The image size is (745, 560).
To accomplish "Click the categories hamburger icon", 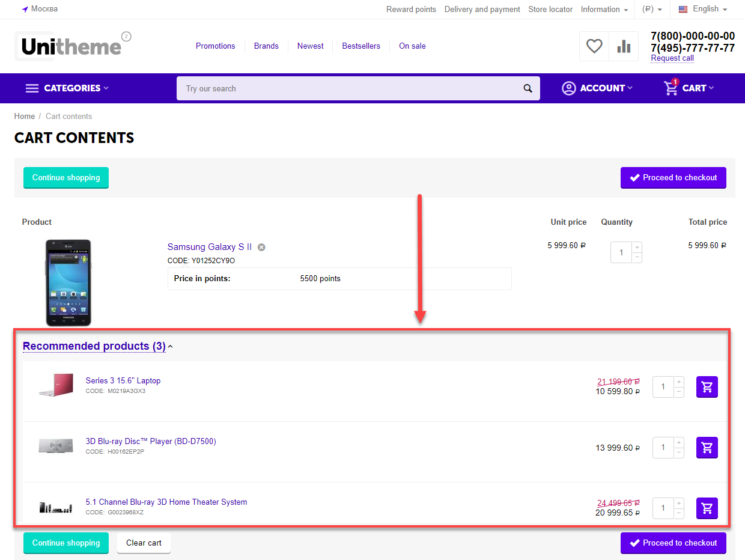I will coord(32,88).
